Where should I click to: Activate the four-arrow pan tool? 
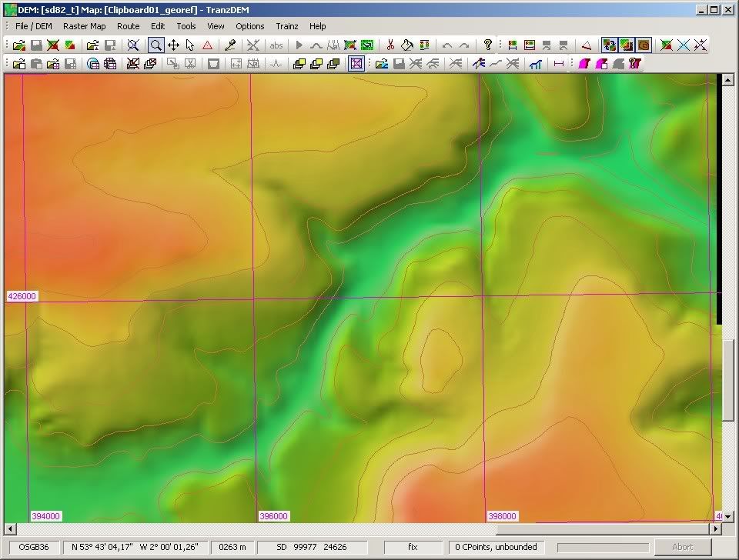click(x=173, y=45)
